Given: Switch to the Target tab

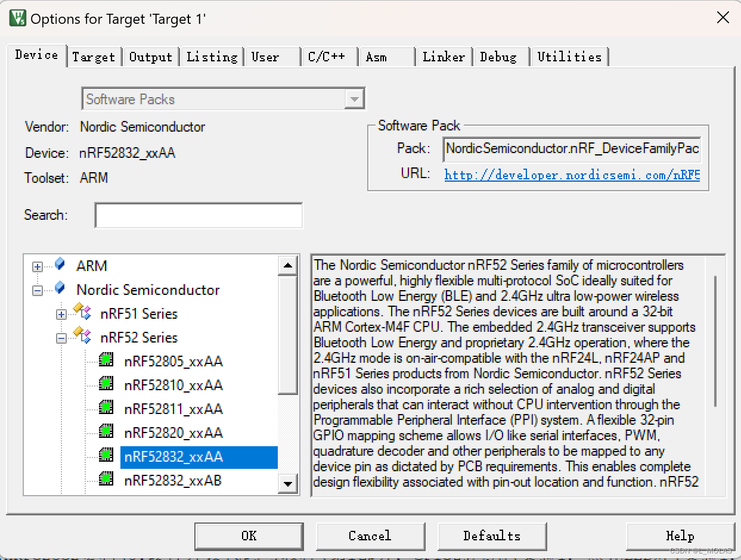Looking at the screenshot, I should (x=94, y=57).
